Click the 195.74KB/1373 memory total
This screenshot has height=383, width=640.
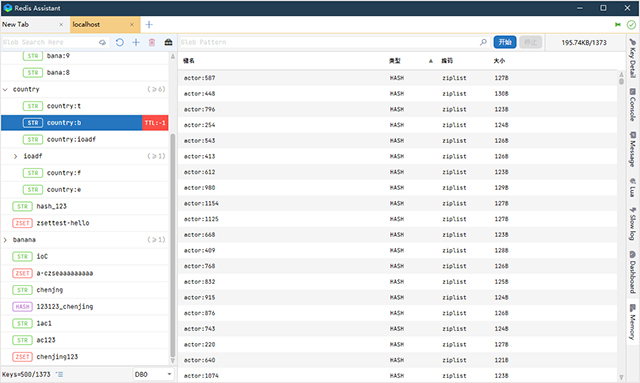(584, 42)
